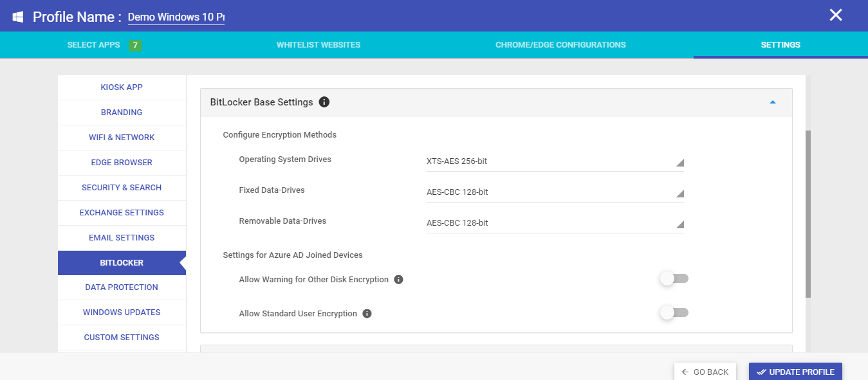868x380 pixels.
Task: Open the Custom Settings section
Action: pyautogui.click(x=122, y=338)
